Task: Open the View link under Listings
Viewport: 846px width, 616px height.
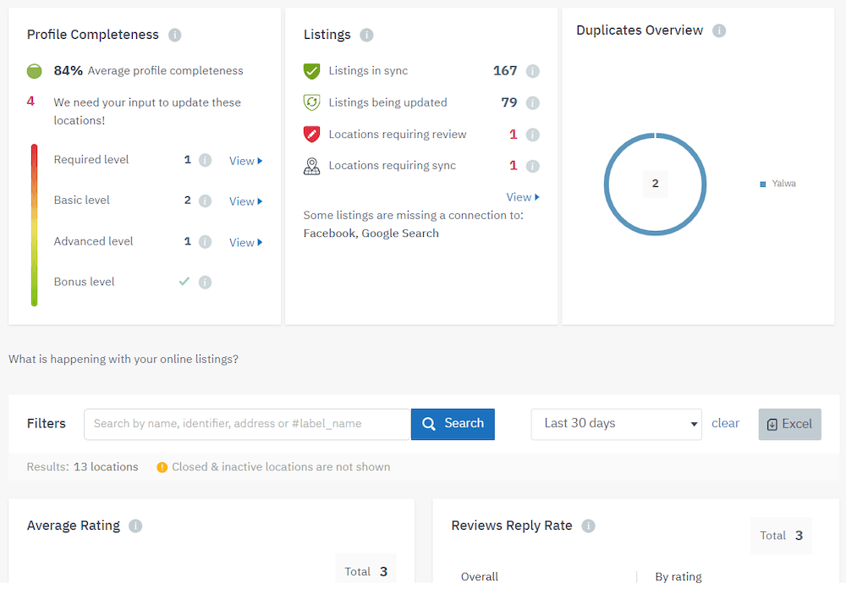Action: click(522, 197)
